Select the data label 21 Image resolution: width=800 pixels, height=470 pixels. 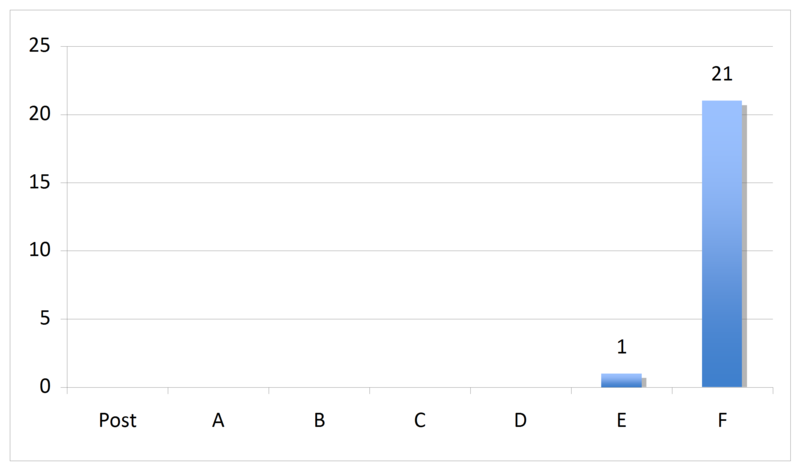click(x=722, y=75)
